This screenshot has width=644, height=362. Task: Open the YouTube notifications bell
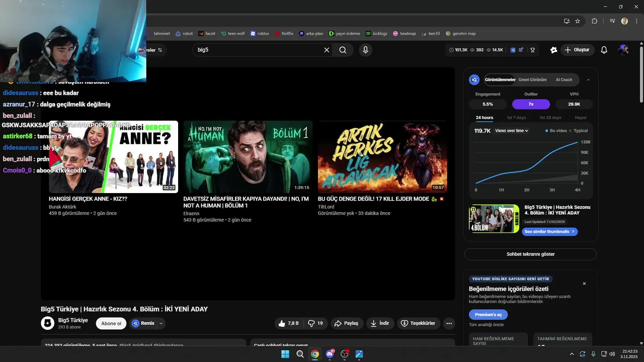tap(604, 50)
